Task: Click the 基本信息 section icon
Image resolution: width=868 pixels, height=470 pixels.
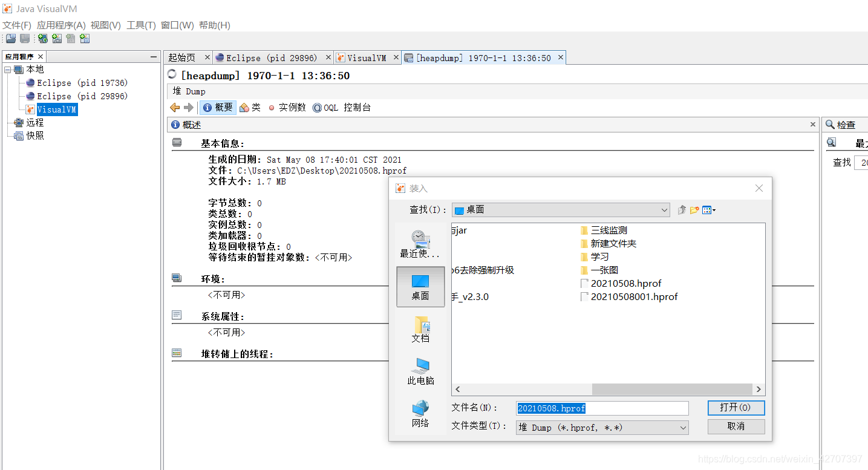Action: (x=177, y=143)
